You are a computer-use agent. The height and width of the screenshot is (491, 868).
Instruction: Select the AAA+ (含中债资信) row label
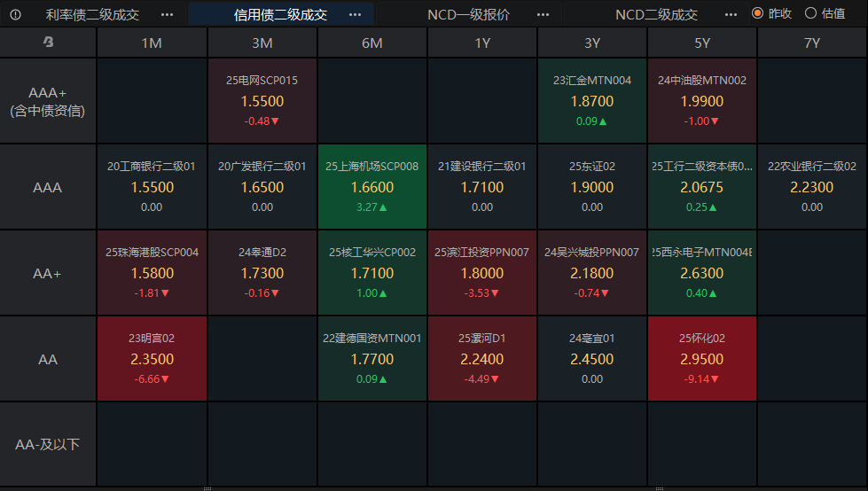pyautogui.click(x=48, y=101)
